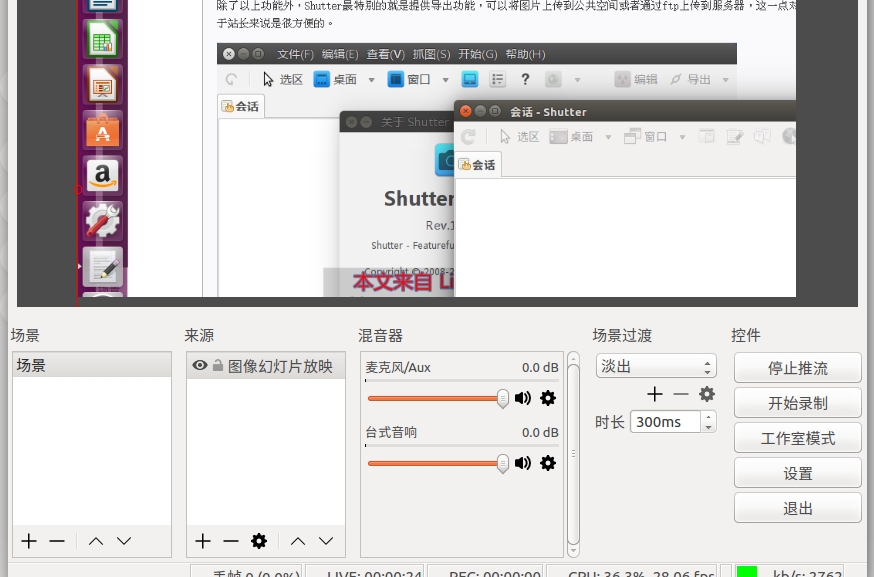The width and height of the screenshot is (874, 577).
Task: Move the scene down with the down arrow
Action: click(x=124, y=541)
